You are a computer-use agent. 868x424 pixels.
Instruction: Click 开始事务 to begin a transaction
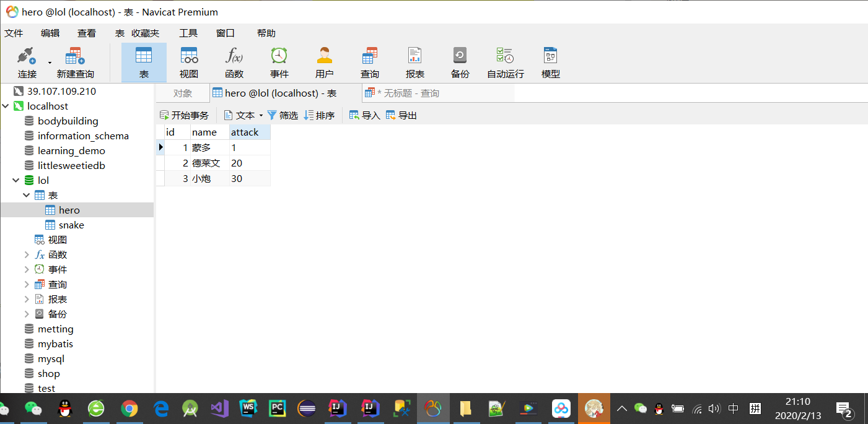point(184,115)
